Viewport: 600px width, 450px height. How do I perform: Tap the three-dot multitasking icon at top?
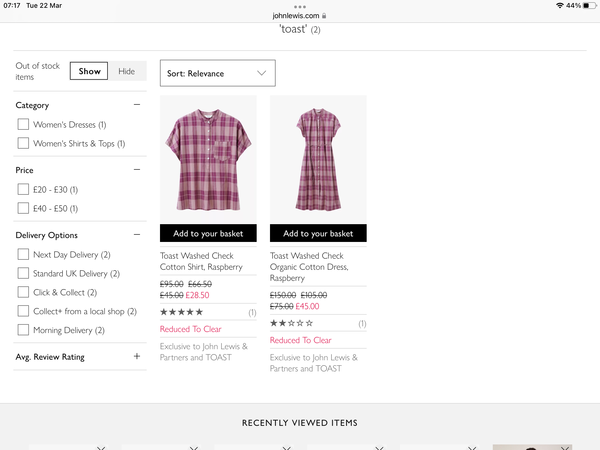click(x=300, y=7)
